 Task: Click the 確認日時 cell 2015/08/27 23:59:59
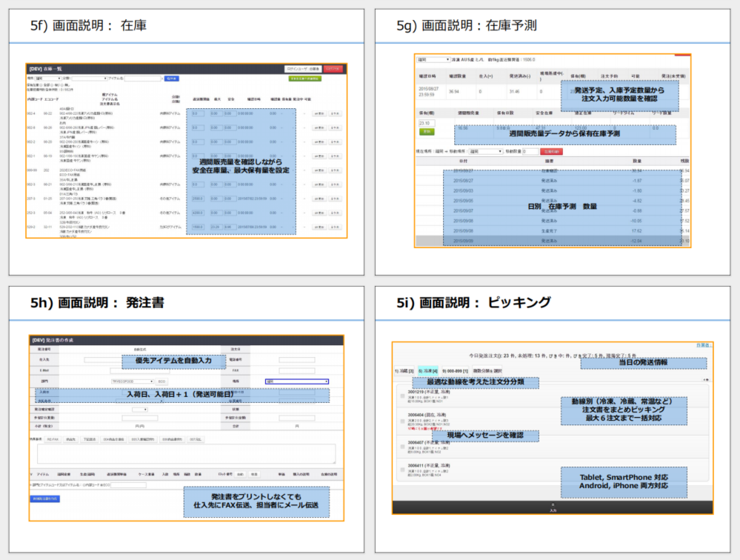(x=429, y=92)
